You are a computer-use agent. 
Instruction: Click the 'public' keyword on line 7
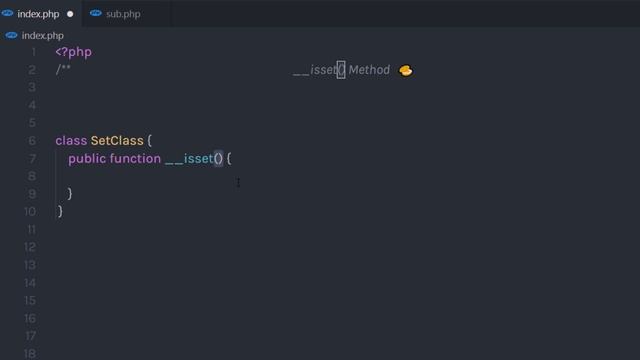[87, 159]
